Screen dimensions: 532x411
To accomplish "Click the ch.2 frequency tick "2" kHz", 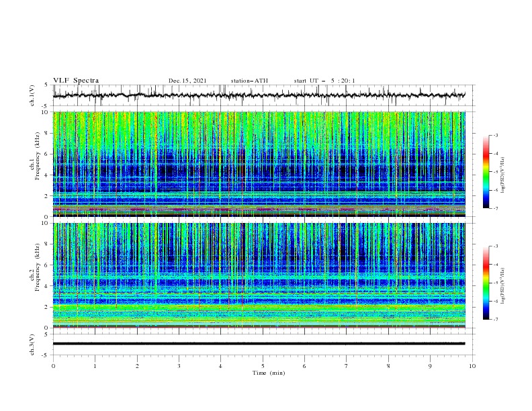I will 47,307.
